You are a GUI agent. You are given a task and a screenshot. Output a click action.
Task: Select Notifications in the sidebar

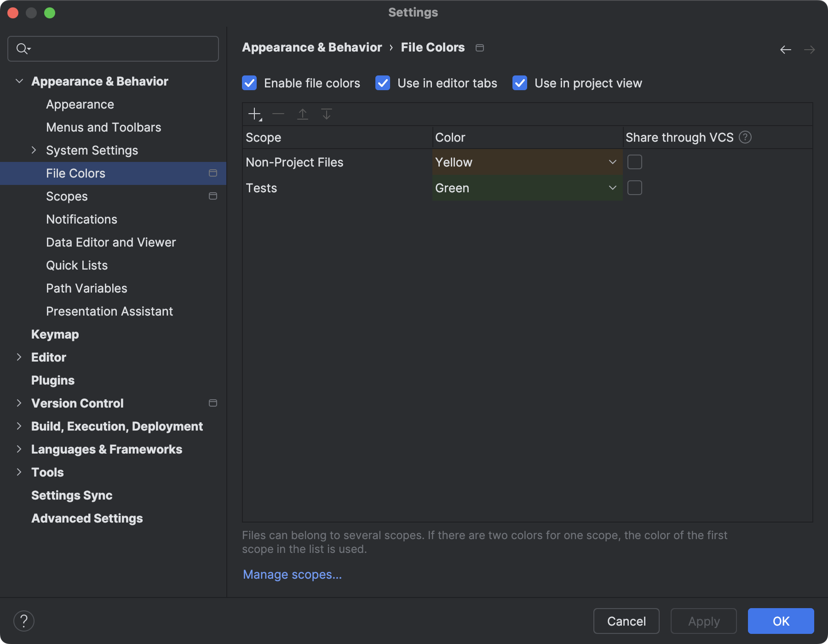[81, 219]
